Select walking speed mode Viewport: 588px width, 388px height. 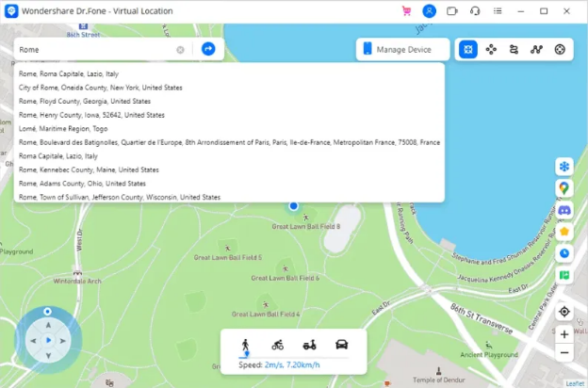click(x=246, y=345)
